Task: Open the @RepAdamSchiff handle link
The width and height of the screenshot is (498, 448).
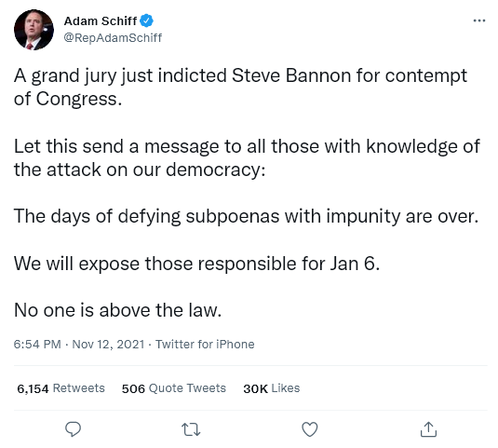Action: pos(113,37)
